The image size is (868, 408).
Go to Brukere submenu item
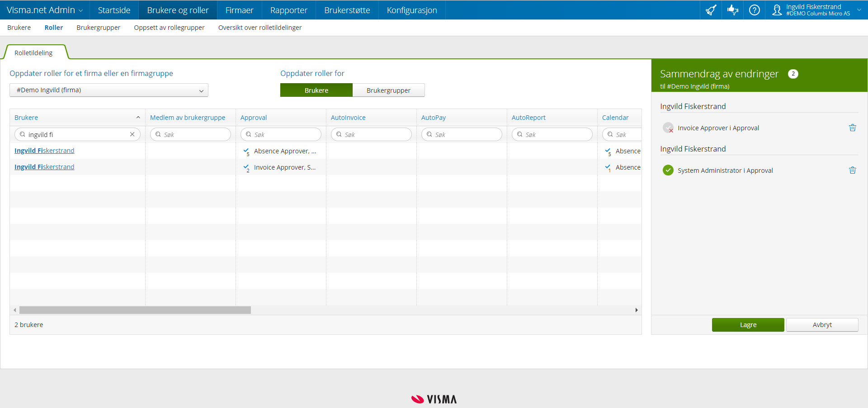19,28
